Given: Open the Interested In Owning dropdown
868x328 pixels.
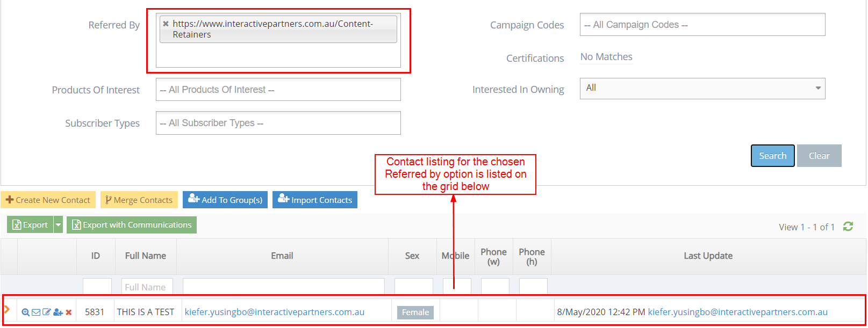Looking at the screenshot, I should (702, 89).
